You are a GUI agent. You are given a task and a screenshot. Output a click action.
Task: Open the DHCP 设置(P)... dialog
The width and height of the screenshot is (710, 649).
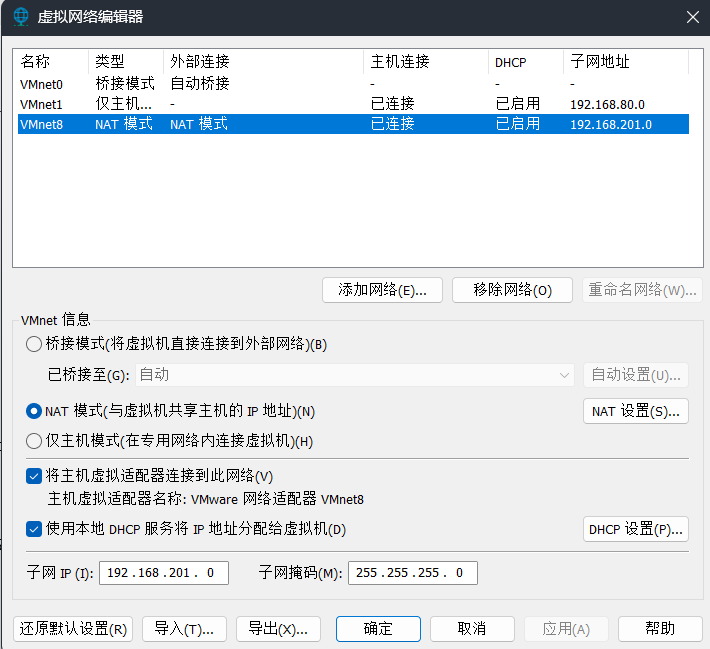tap(635, 529)
